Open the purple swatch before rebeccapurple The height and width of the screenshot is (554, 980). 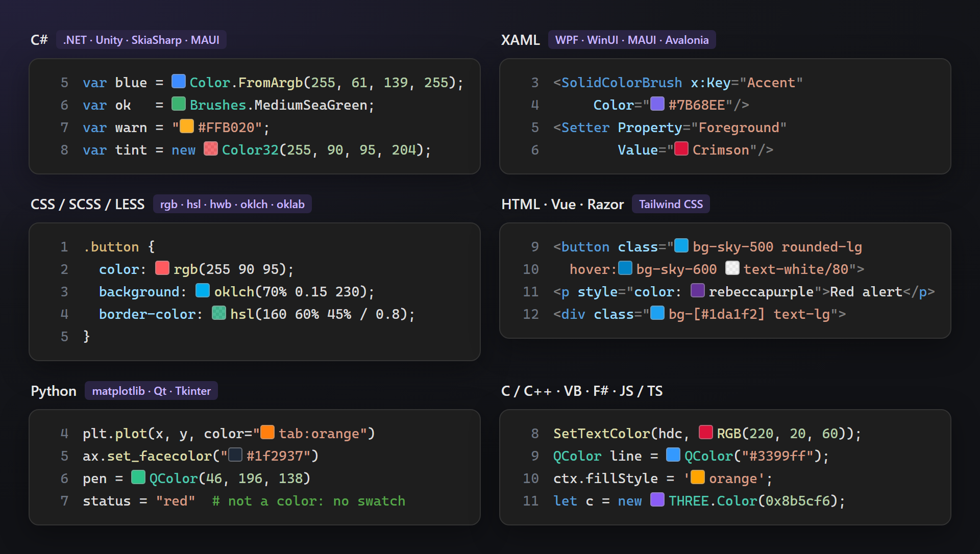(x=698, y=291)
